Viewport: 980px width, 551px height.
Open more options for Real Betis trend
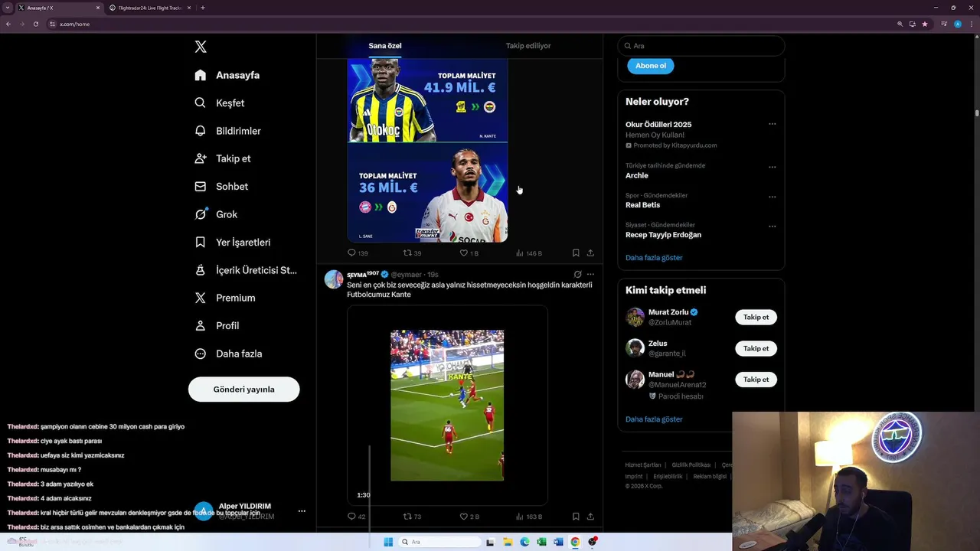(772, 197)
